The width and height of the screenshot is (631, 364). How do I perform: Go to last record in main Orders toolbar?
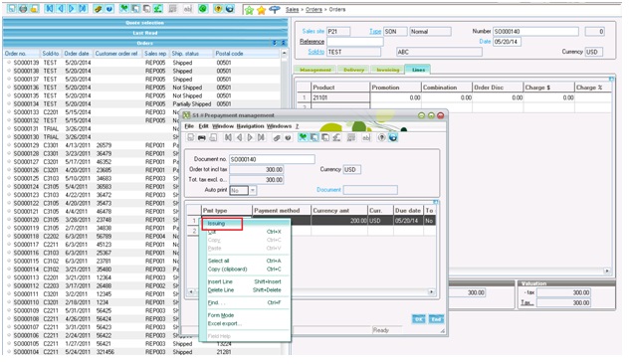coord(83,8)
